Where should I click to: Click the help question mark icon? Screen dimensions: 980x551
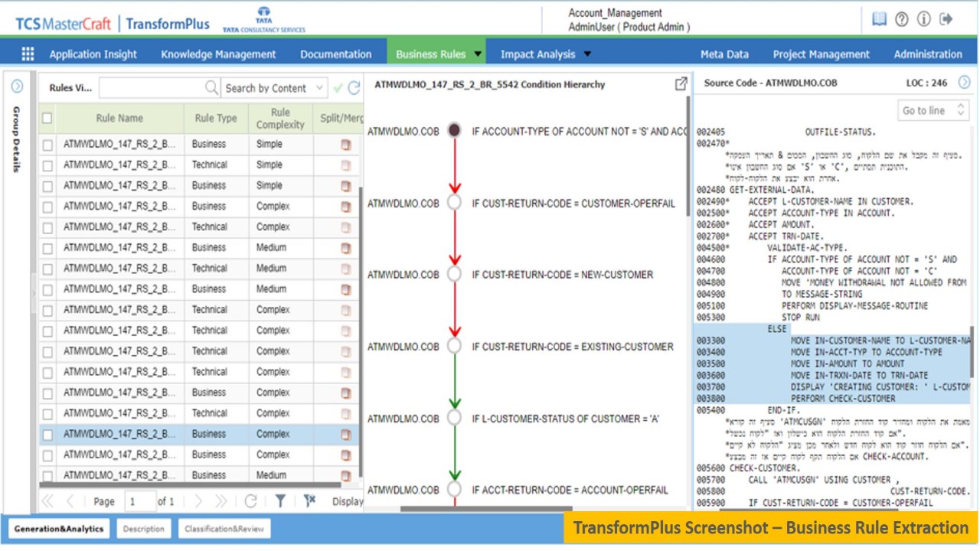pyautogui.click(x=902, y=19)
